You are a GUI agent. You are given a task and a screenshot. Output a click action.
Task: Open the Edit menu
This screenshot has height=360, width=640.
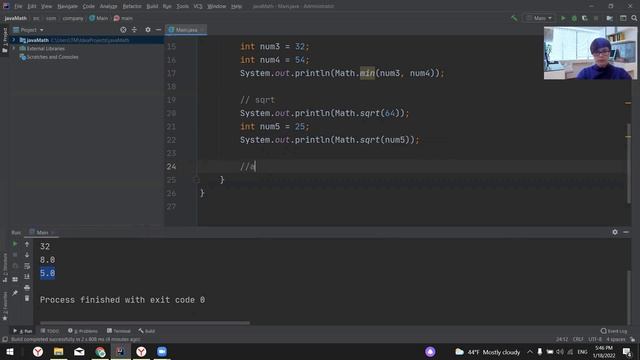click(32, 6)
